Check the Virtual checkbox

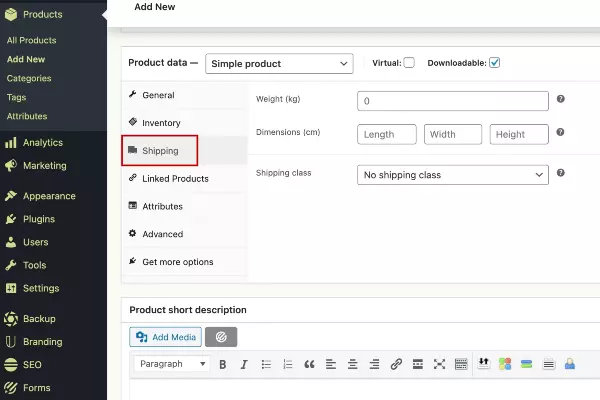(409, 63)
